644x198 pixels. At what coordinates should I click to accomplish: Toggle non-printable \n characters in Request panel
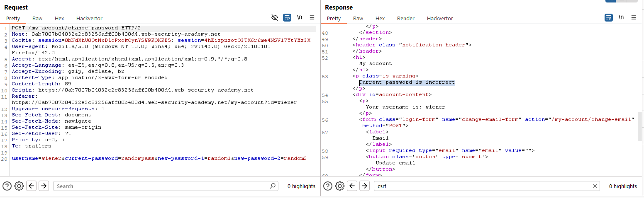(300, 17)
